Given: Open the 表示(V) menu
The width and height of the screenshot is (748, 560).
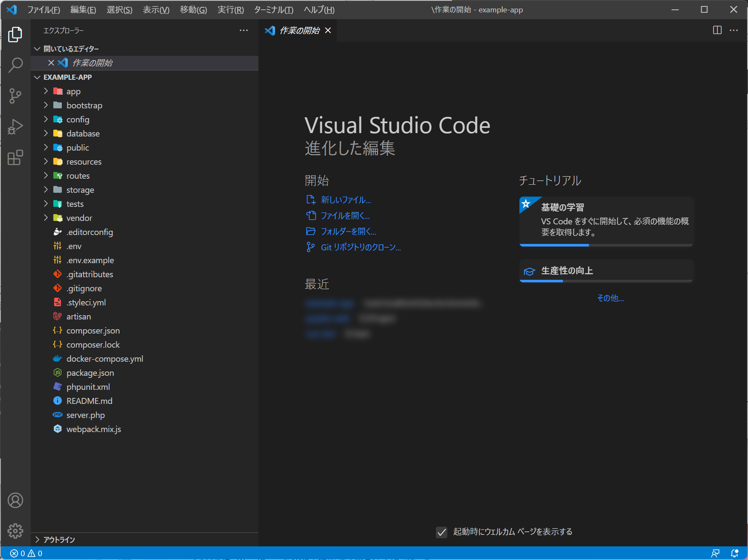Looking at the screenshot, I should click(156, 9).
